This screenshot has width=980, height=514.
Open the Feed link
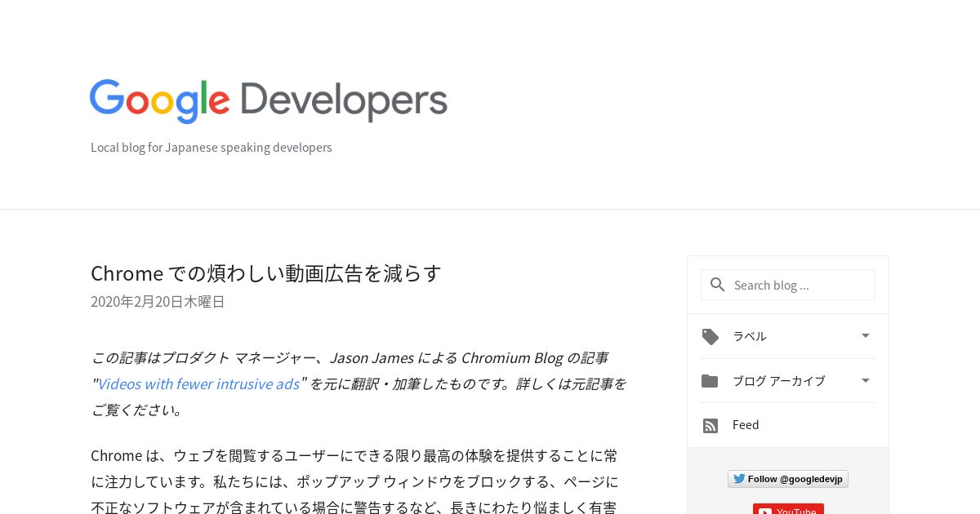pos(746,425)
